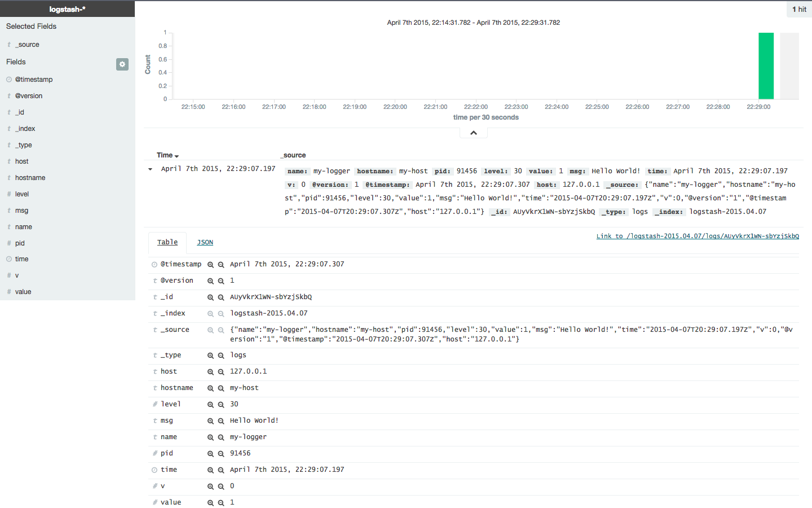Filter out _id value with minus magnifier
Screen dimensions: 812x508
221,297
